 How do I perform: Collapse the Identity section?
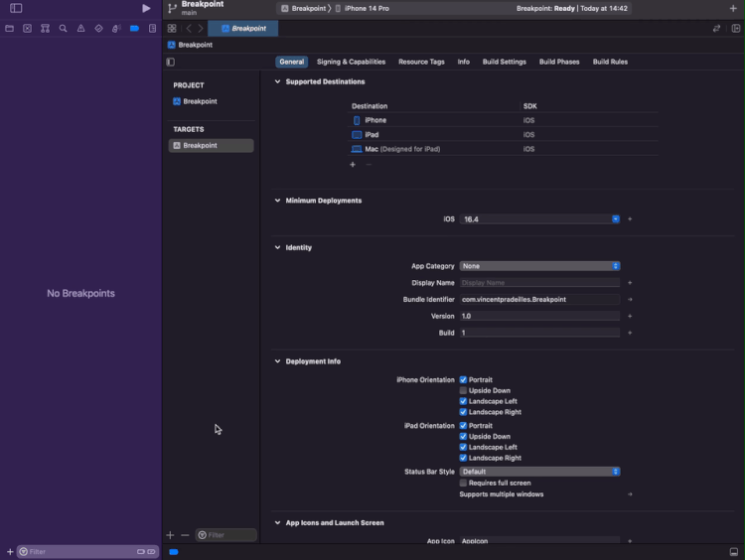[x=277, y=247]
